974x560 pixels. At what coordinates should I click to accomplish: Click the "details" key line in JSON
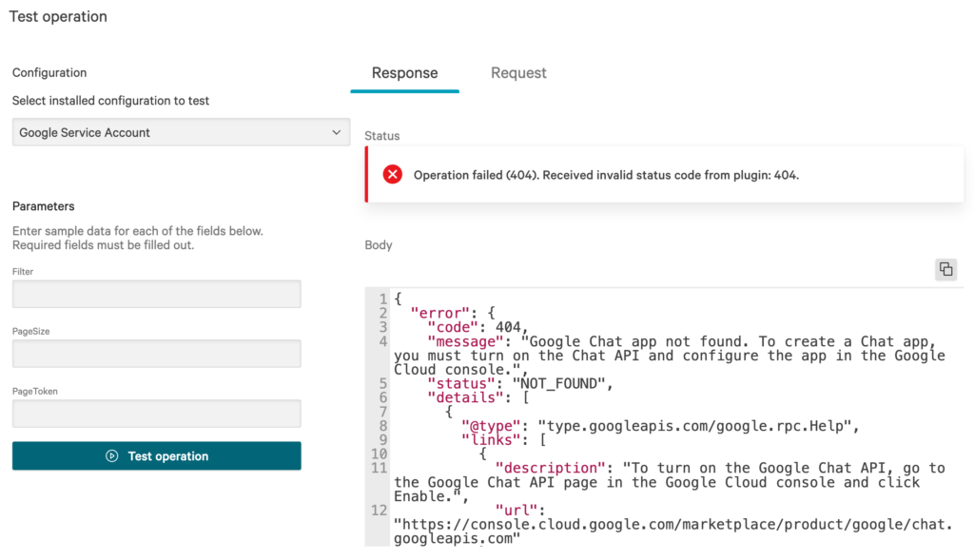click(478, 398)
